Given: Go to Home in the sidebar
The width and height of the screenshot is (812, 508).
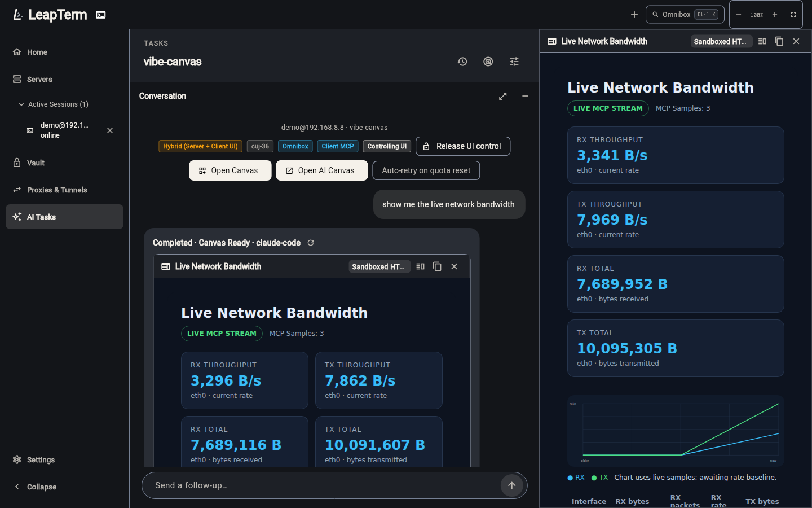Looking at the screenshot, I should [64, 52].
